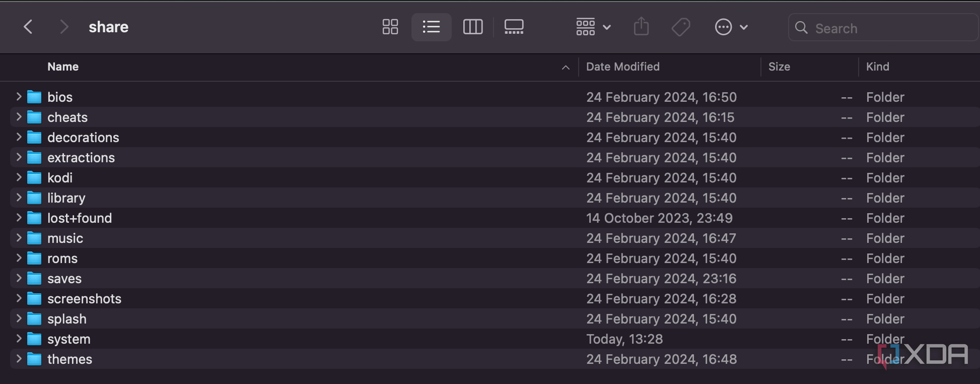Click the folder name 'lost+found'

tap(80, 218)
